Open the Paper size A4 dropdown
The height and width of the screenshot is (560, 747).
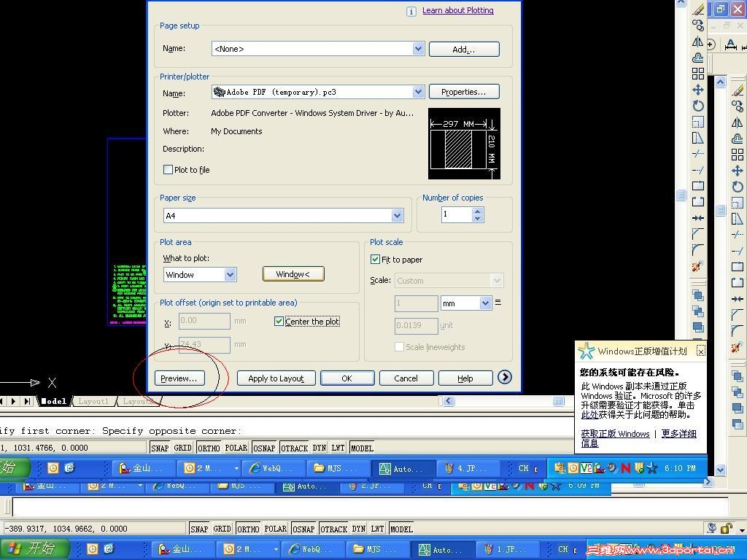click(398, 216)
